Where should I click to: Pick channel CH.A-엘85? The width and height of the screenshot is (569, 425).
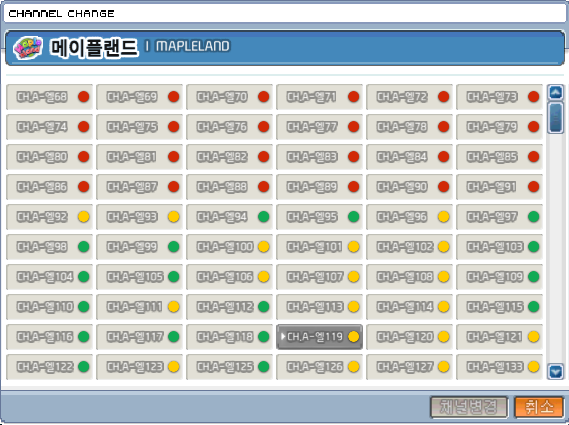(x=499, y=157)
